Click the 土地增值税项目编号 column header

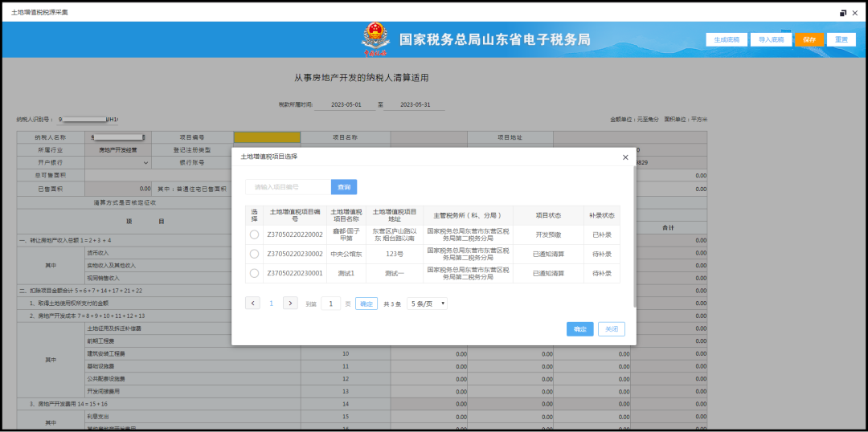(x=294, y=215)
